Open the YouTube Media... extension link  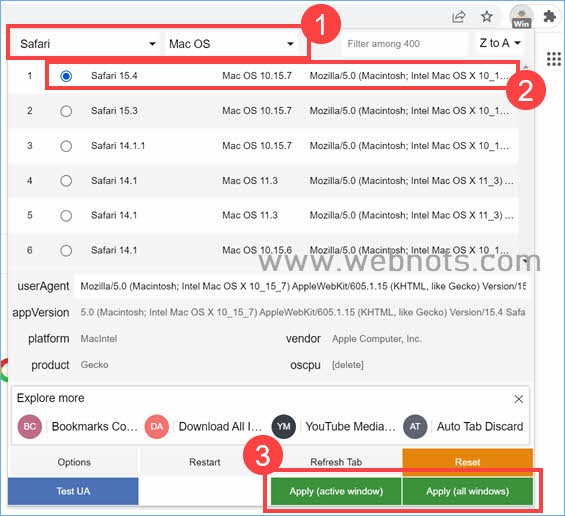point(350,426)
